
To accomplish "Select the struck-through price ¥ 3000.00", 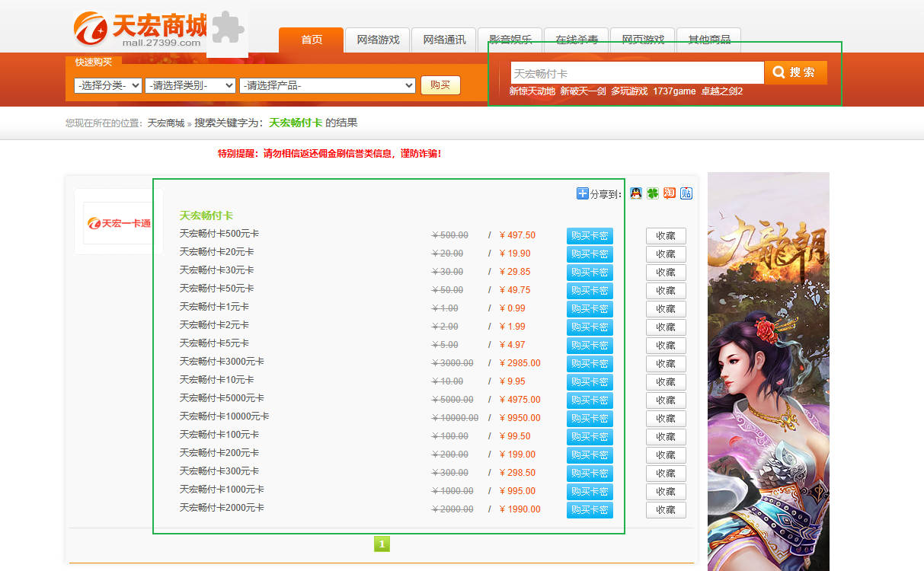I will point(452,363).
